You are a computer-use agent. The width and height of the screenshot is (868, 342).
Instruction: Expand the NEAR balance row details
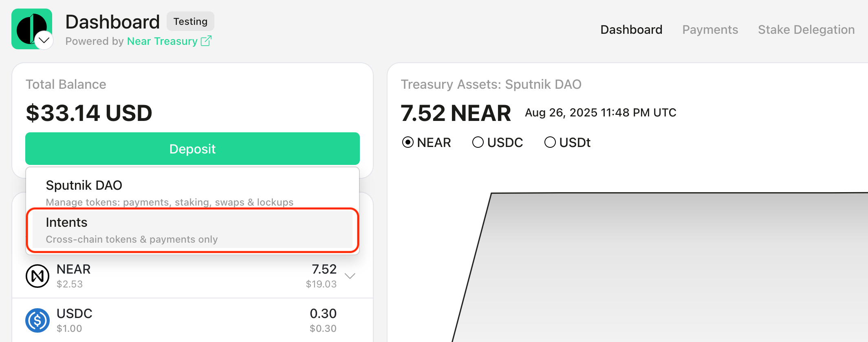(x=350, y=276)
